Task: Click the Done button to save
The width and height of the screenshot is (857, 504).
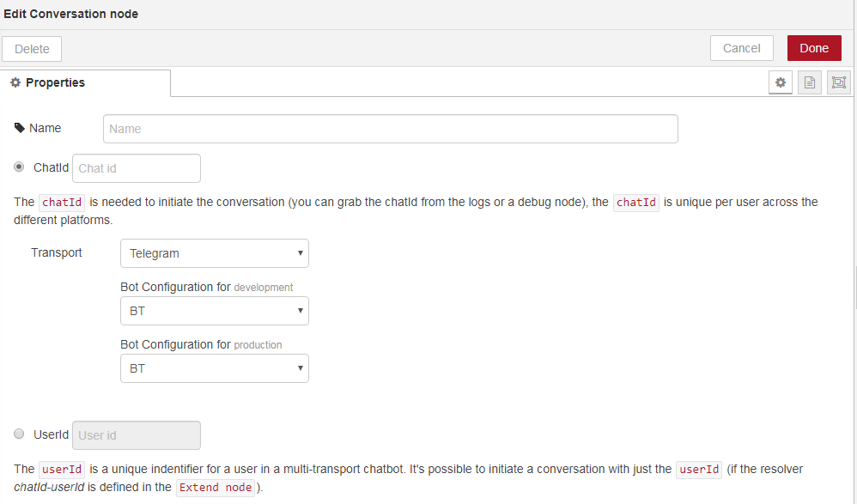Action: point(813,48)
